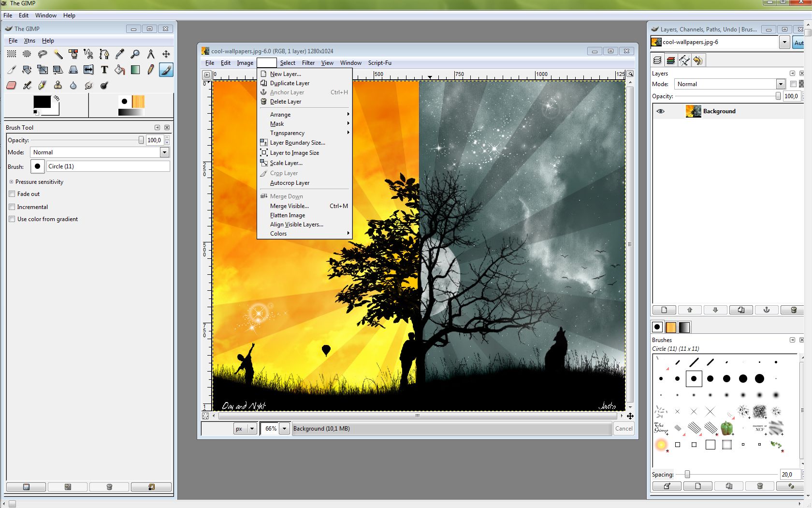Open the Xtns menu in toolbox
The width and height of the screenshot is (812, 508).
29,41
